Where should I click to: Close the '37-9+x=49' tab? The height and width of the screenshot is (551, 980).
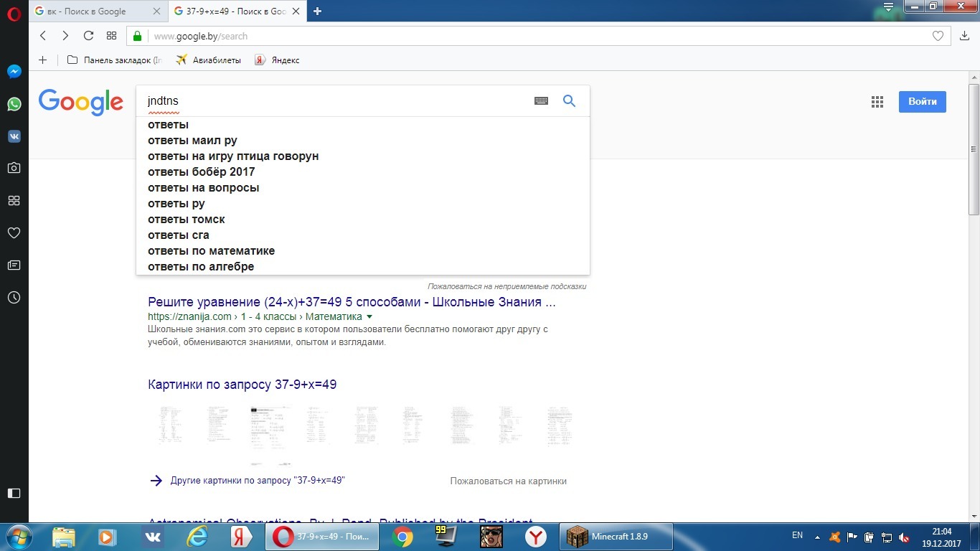pos(296,11)
